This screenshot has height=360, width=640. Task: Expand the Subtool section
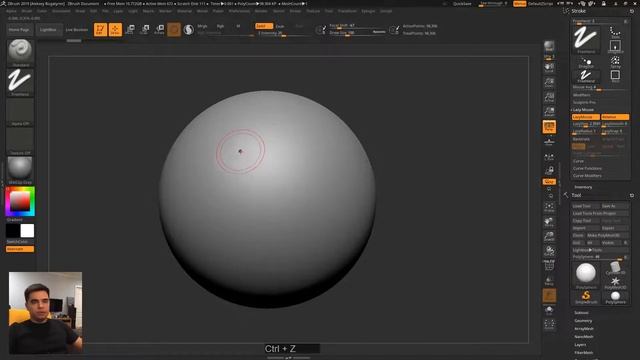coord(582,313)
